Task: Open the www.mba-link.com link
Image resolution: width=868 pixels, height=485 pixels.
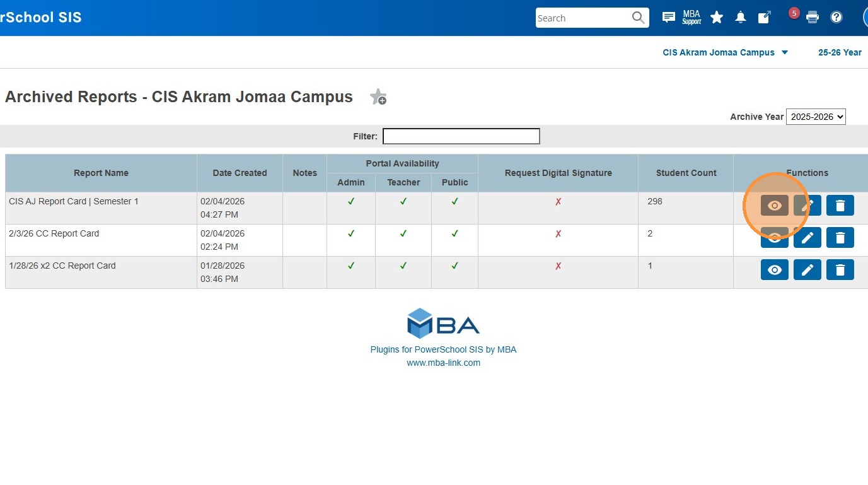Action: click(443, 363)
